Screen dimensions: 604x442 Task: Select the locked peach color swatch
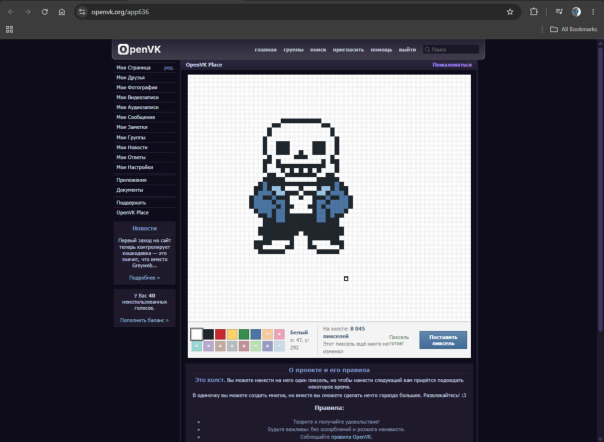pyautogui.click(x=268, y=334)
